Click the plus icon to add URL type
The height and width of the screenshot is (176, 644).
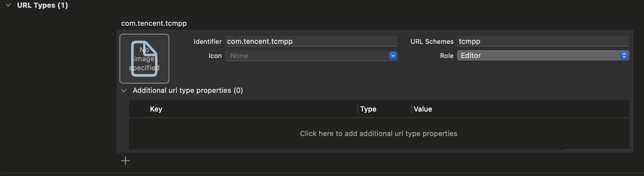tap(125, 161)
